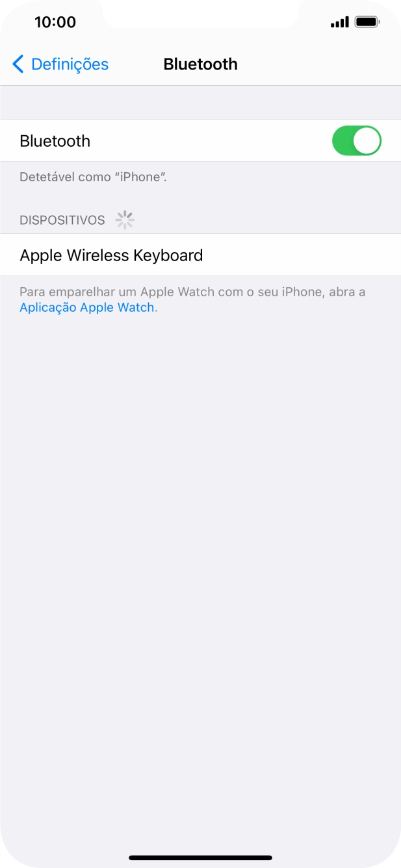Tap the home indicator bar at bottom
Screen dimensions: 401x868
point(200,858)
